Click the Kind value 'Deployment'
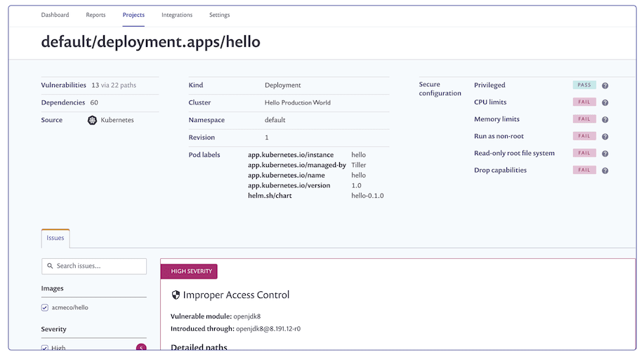 coord(282,86)
